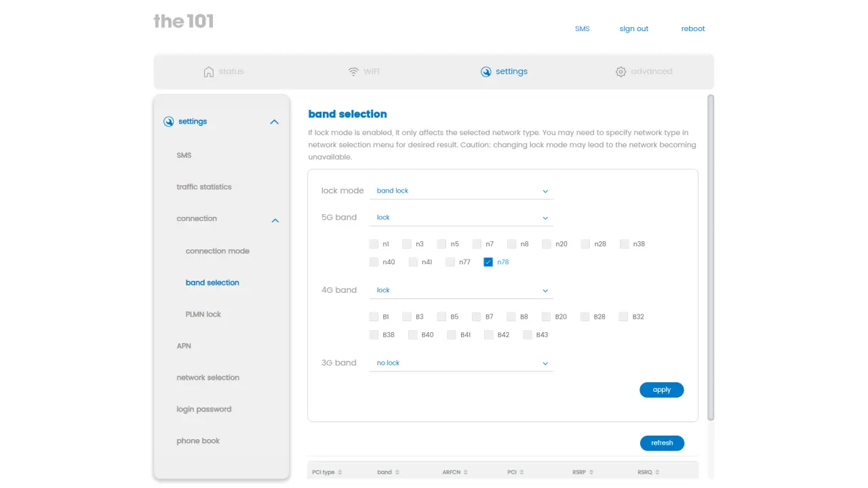Open traffic statistics in the sidebar

click(x=204, y=187)
